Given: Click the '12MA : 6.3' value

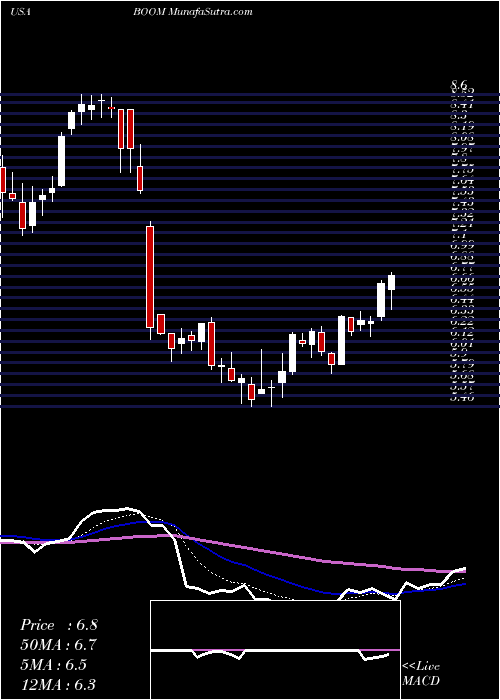Looking at the screenshot, I should [58, 685].
